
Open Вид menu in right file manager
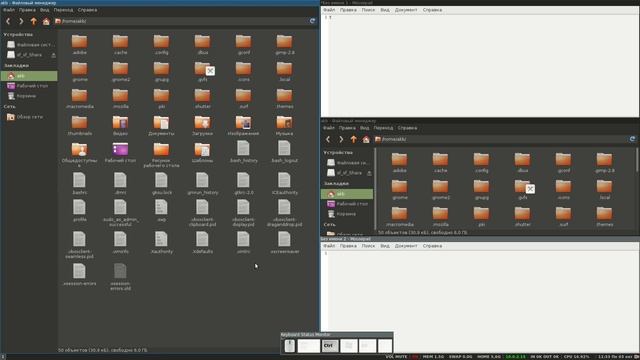pos(364,128)
